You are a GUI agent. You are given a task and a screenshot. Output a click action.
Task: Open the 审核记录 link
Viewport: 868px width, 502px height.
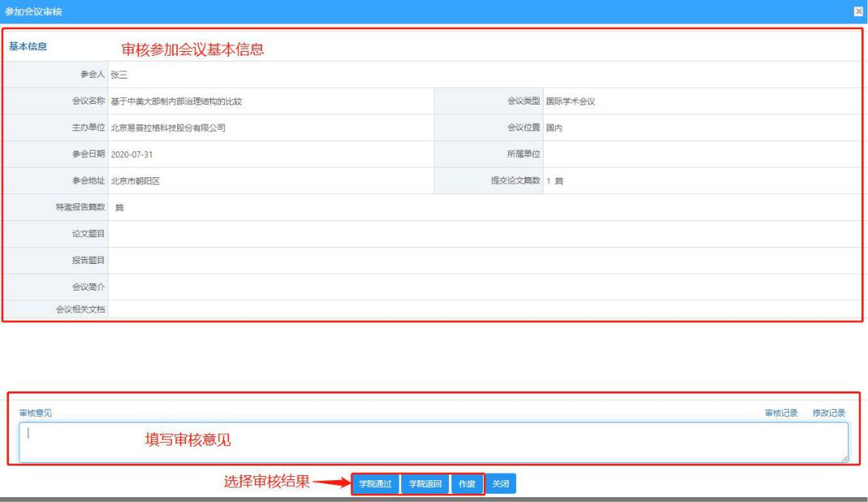(x=781, y=413)
